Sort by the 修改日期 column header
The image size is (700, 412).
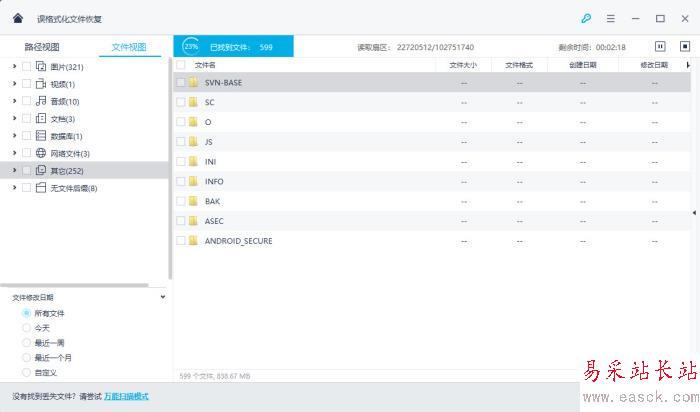click(654, 65)
